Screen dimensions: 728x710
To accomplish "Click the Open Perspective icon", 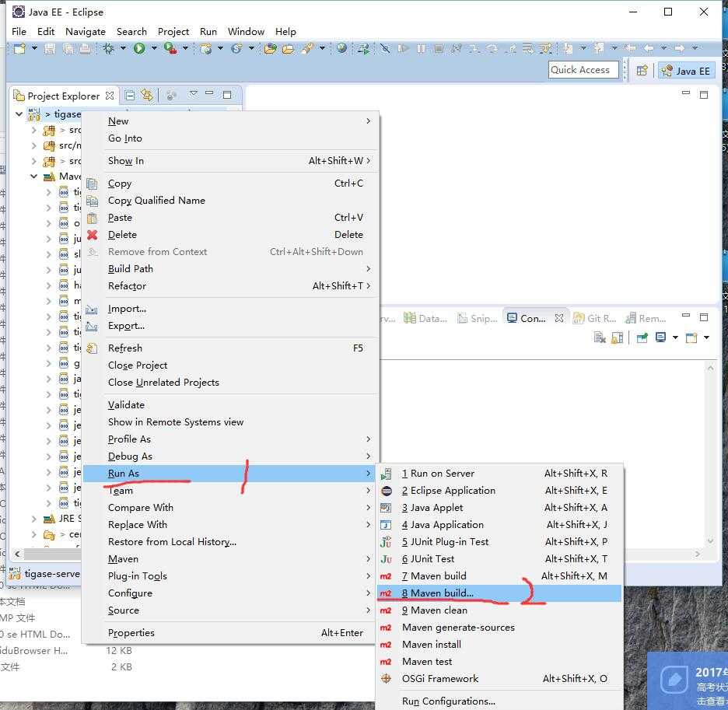I will 642,71.
